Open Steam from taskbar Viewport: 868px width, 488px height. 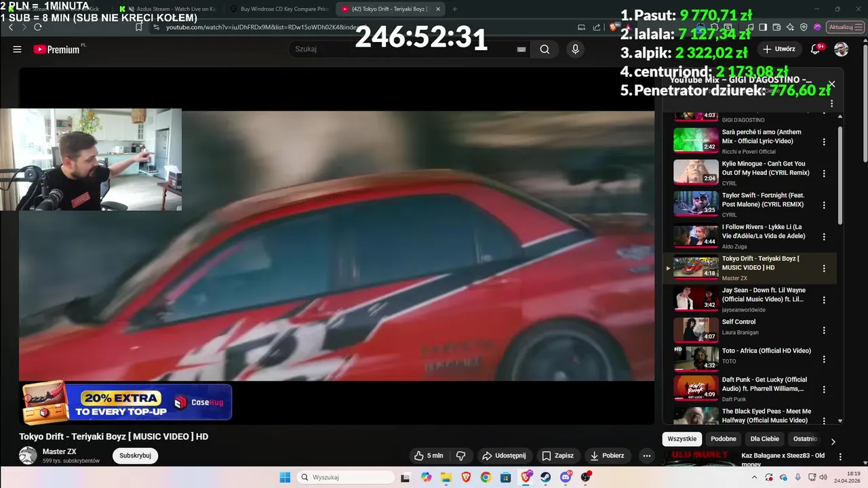click(546, 477)
